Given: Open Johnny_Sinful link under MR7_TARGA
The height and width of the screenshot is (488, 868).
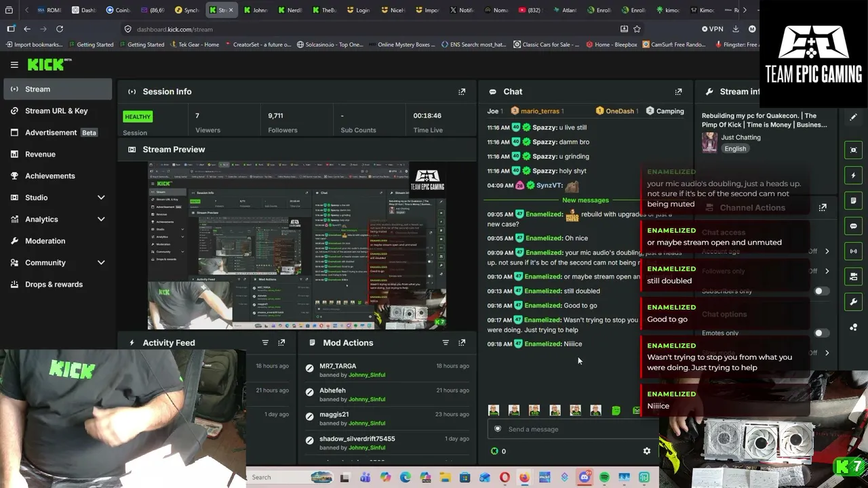Looking at the screenshot, I should (367, 375).
